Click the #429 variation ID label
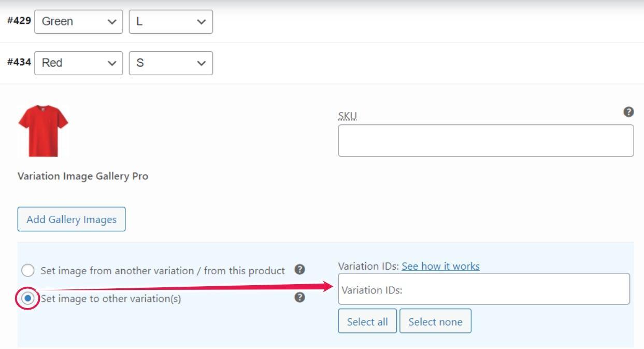Screen dimensions: 644x349 click(19, 21)
